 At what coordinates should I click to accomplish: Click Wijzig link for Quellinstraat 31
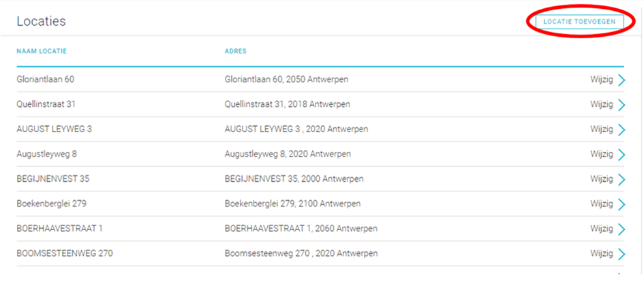click(x=602, y=105)
